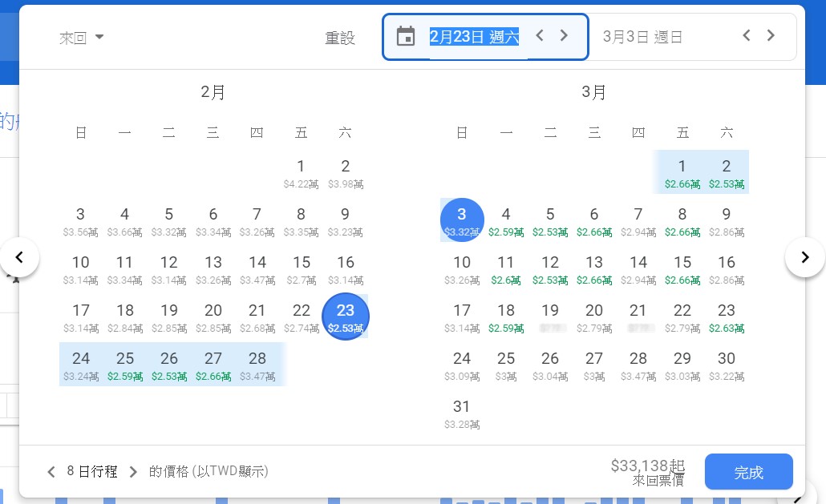Choose February 25 priced $2.59萬
The image size is (826, 504).
pyautogui.click(x=125, y=364)
